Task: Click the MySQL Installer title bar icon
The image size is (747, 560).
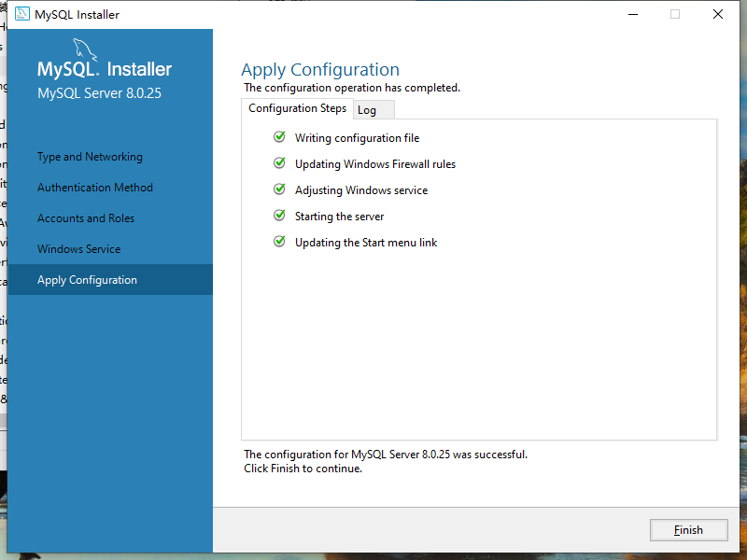Action: tap(21, 14)
